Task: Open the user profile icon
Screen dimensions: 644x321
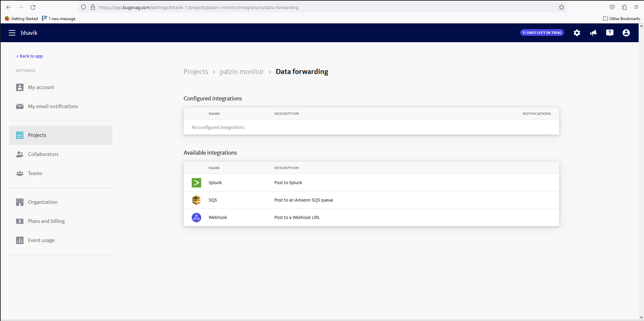Action: [626, 33]
